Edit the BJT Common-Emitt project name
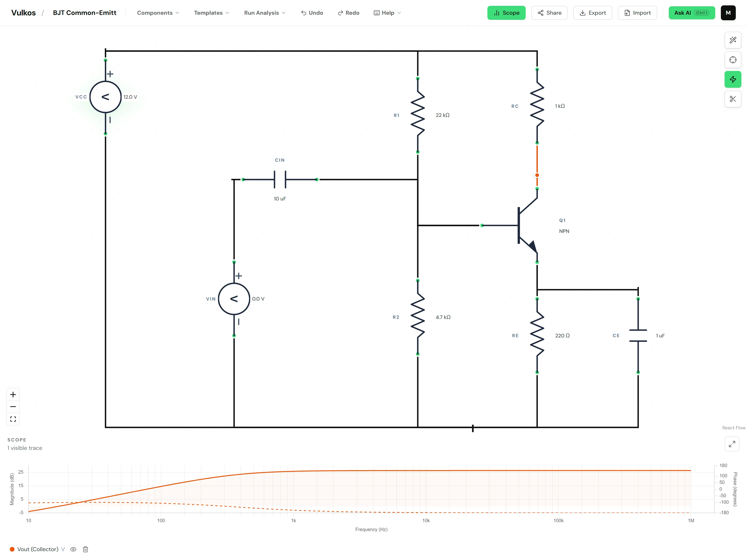Screen dimensions: 747x560 pyautogui.click(x=85, y=13)
